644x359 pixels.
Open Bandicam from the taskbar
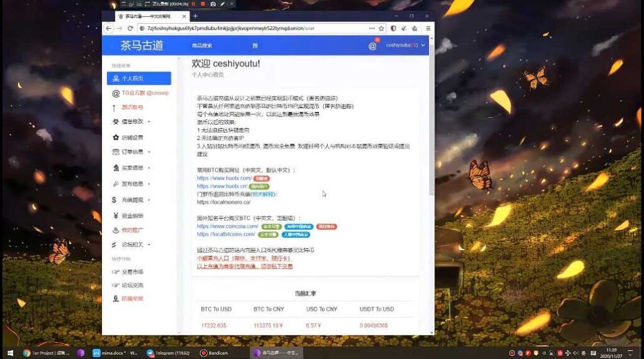coord(214,353)
